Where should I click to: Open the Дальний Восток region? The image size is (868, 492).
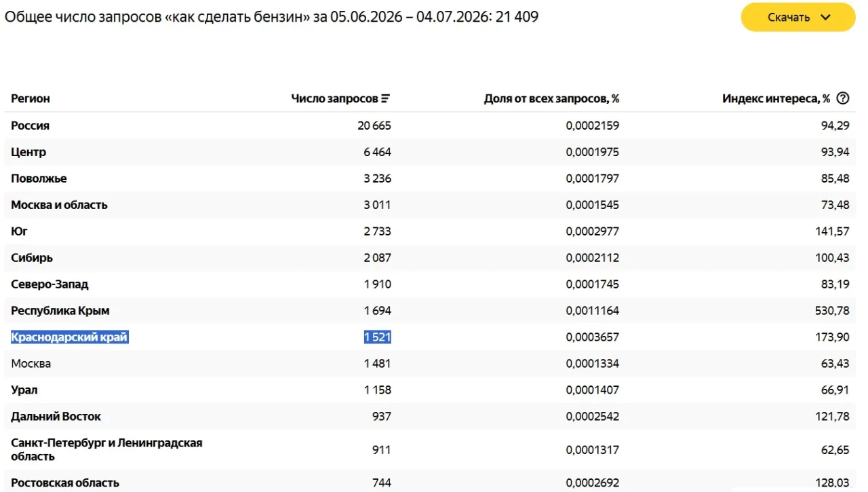tap(56, 417)
